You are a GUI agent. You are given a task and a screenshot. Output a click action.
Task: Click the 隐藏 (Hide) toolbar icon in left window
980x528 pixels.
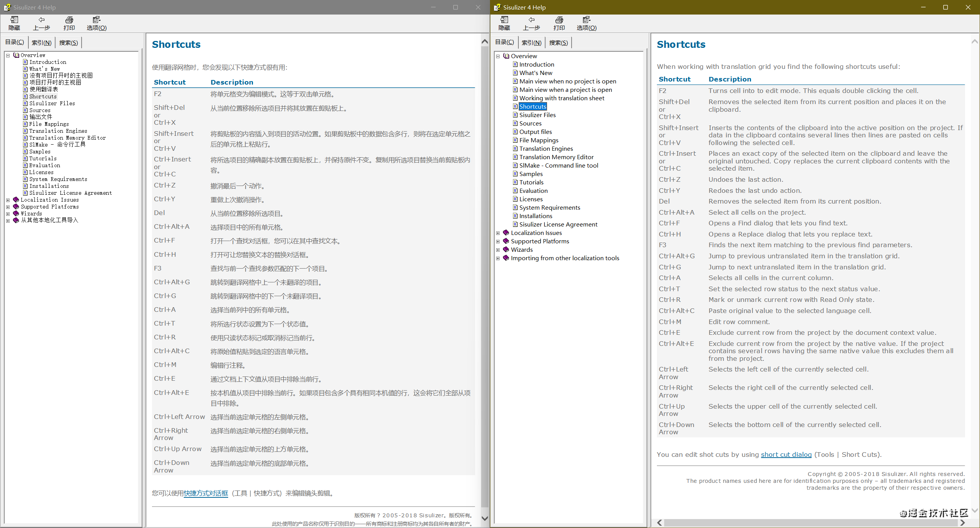[x=14, y=20]
